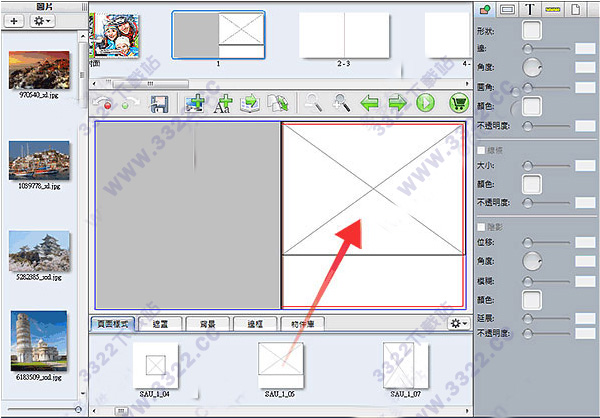The width and height of the screenshot is (600, 418).
Task: Adjust the 邊 slider
Action: point(546,49)
